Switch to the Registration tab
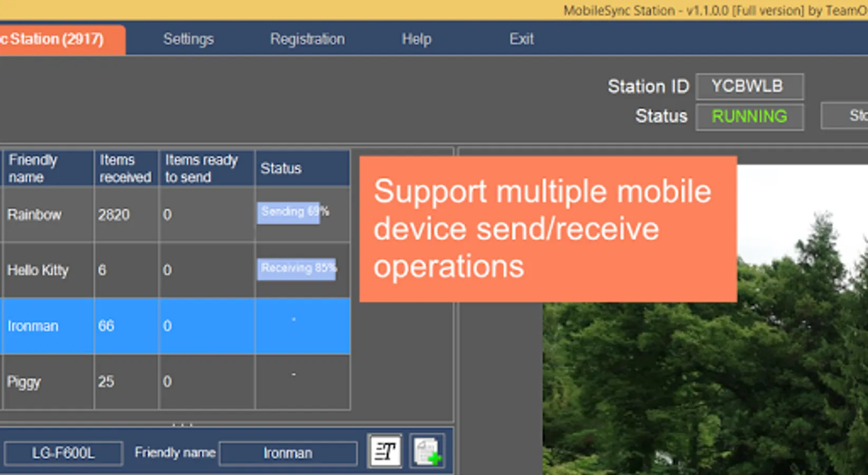Screen dimensions: 868x475 [307, 39]
